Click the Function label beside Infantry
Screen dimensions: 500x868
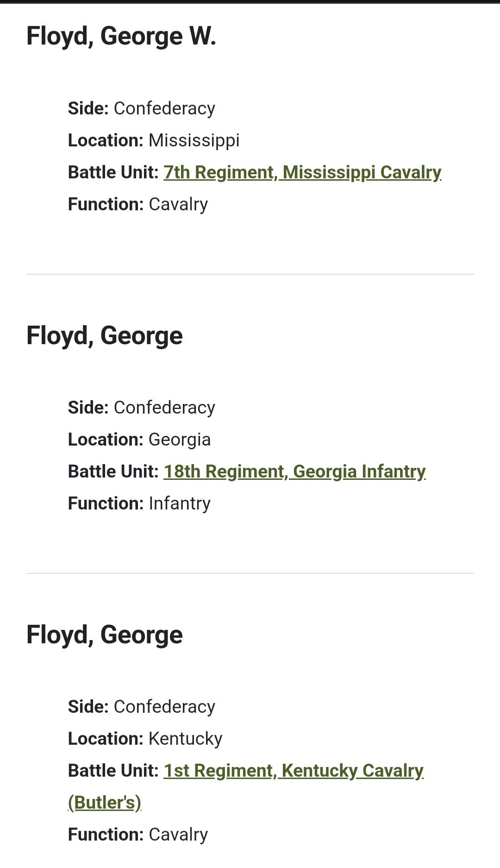106,503
